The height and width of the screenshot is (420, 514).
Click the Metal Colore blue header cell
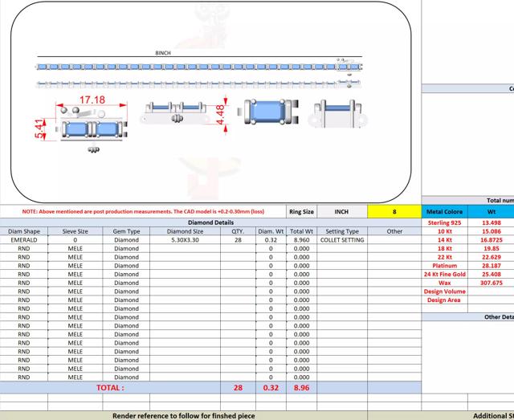(444, 211)
